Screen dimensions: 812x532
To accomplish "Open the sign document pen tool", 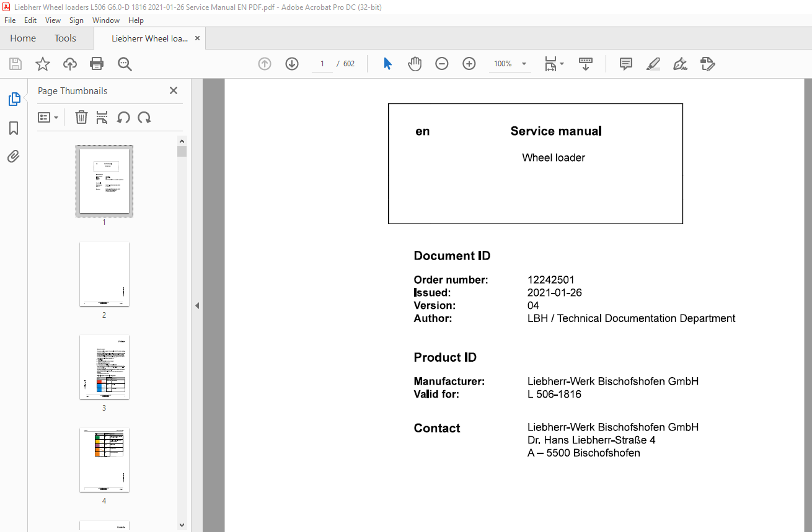I will [x=680, y=64].
